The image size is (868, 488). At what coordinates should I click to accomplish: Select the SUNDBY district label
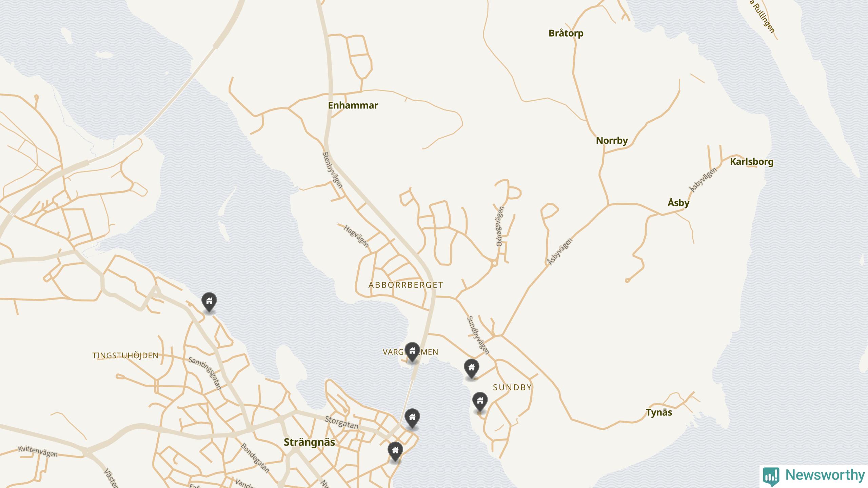pyautogui.click(x=512, y=387)
